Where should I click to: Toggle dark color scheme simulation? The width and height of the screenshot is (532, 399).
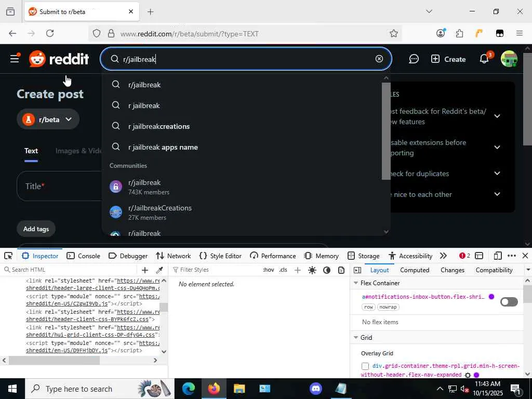click(x=327, y=270)
